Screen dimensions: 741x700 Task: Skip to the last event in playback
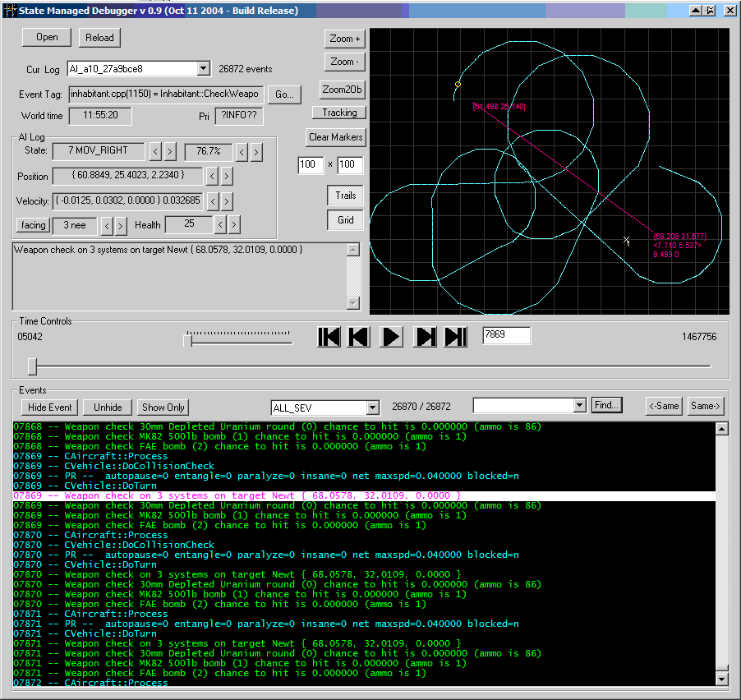click(x=455, y=337)
